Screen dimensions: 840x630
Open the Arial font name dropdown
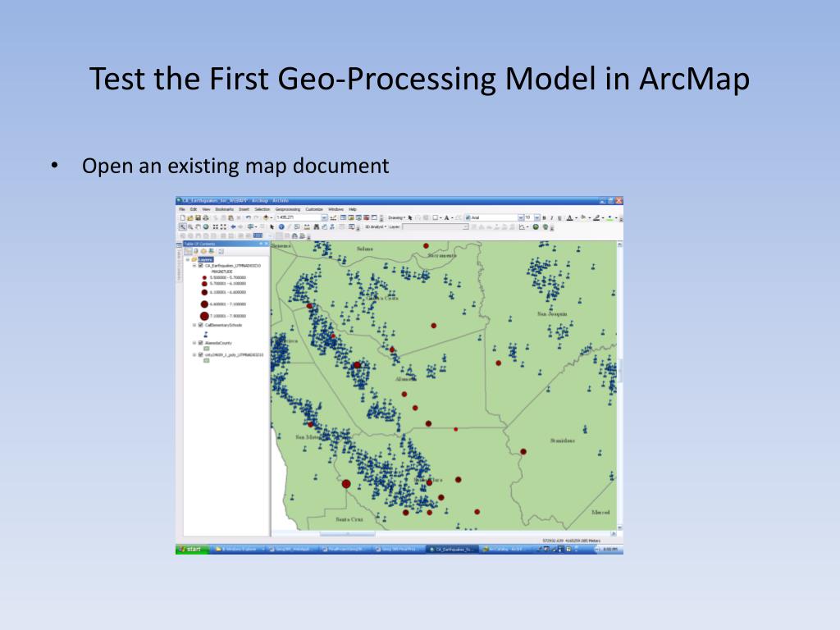[x=521, y=218]
